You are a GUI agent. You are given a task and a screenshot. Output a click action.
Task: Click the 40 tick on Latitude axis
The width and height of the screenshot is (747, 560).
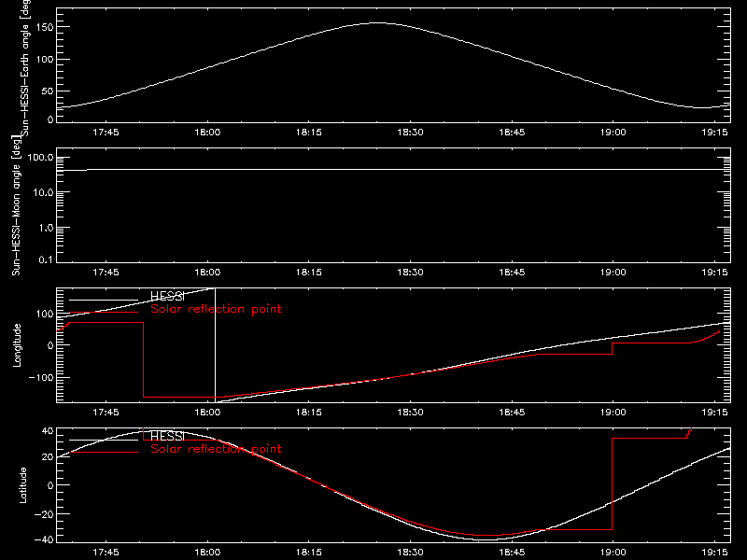[48, 431]
